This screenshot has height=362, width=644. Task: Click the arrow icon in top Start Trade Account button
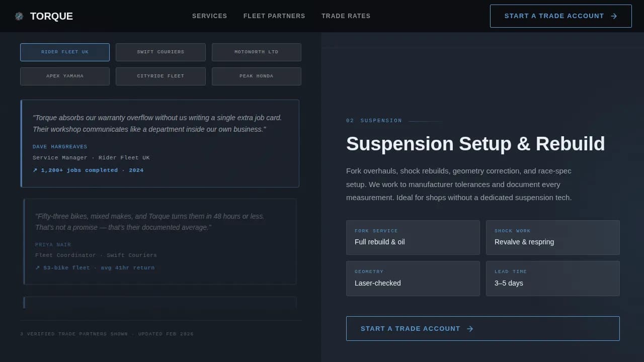[x=614, y=16]
